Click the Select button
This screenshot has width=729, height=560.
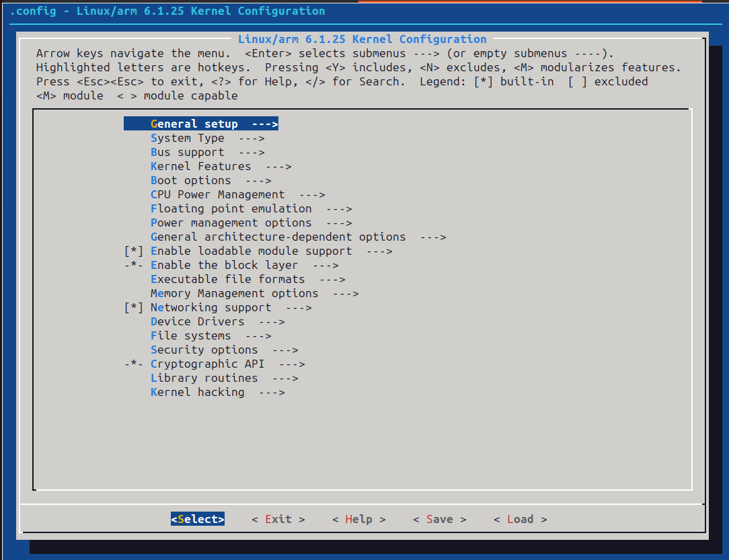(198, 519)
